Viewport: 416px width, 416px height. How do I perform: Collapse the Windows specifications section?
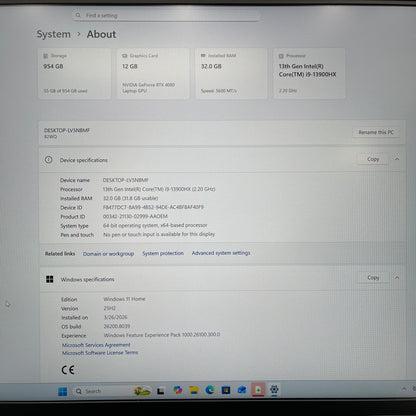click(397, 277)
